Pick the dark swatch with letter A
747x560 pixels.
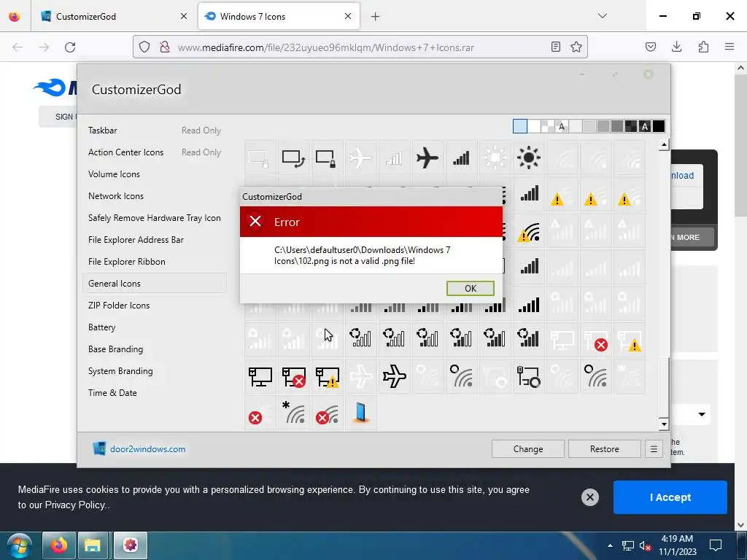coord(645,126)
